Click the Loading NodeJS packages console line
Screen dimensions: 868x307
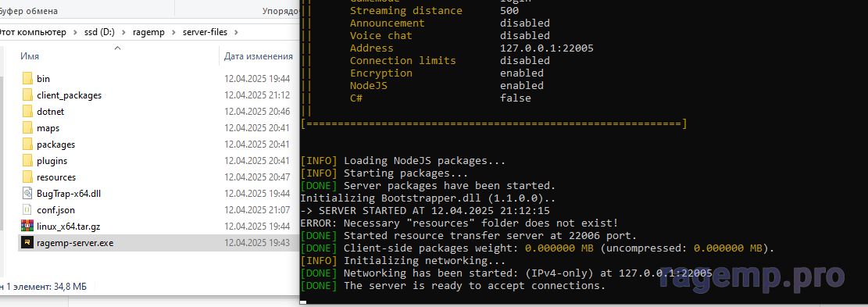click(402, 161)
